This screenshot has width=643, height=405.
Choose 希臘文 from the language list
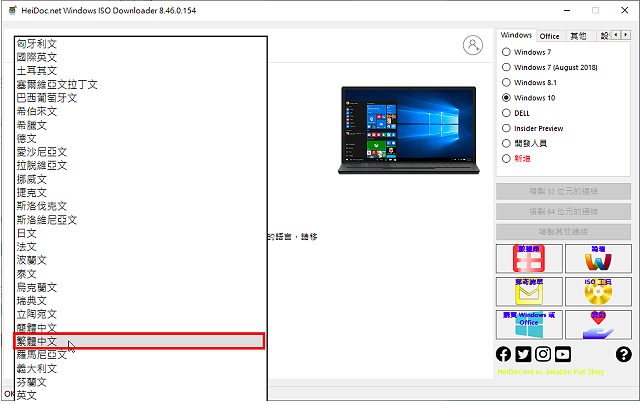click(x=141, y=125)
